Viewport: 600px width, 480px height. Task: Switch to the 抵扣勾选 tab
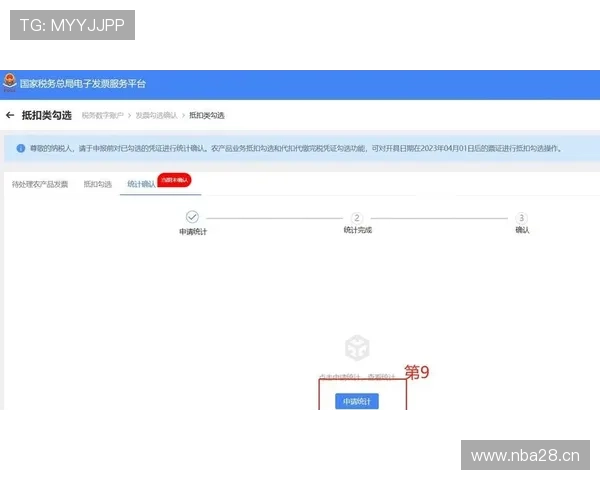tap(98, 184)
